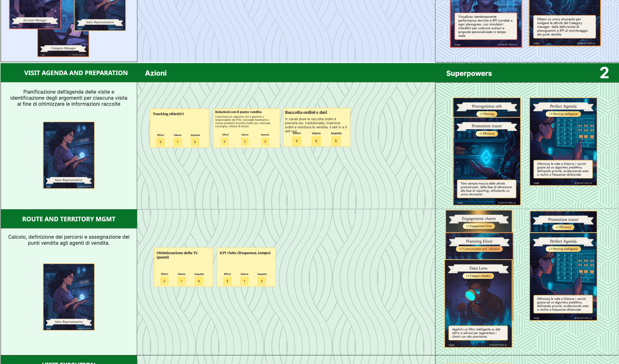Click the Precognition orb card title
This screenshot has width=619, height=364.
[487, 106]
